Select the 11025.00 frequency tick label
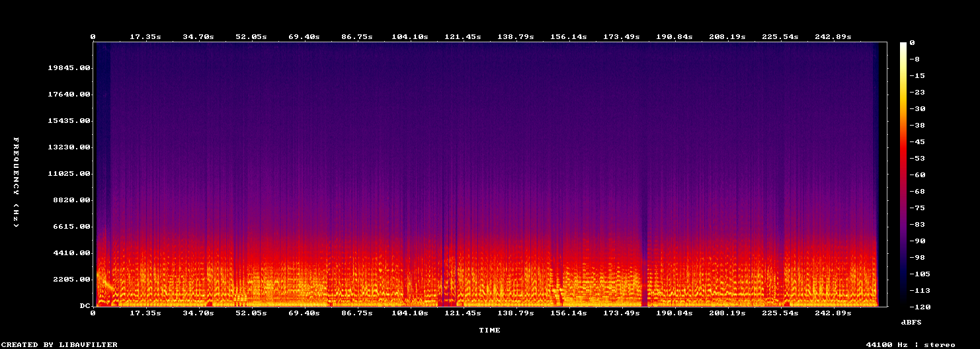 pos(69,174)
